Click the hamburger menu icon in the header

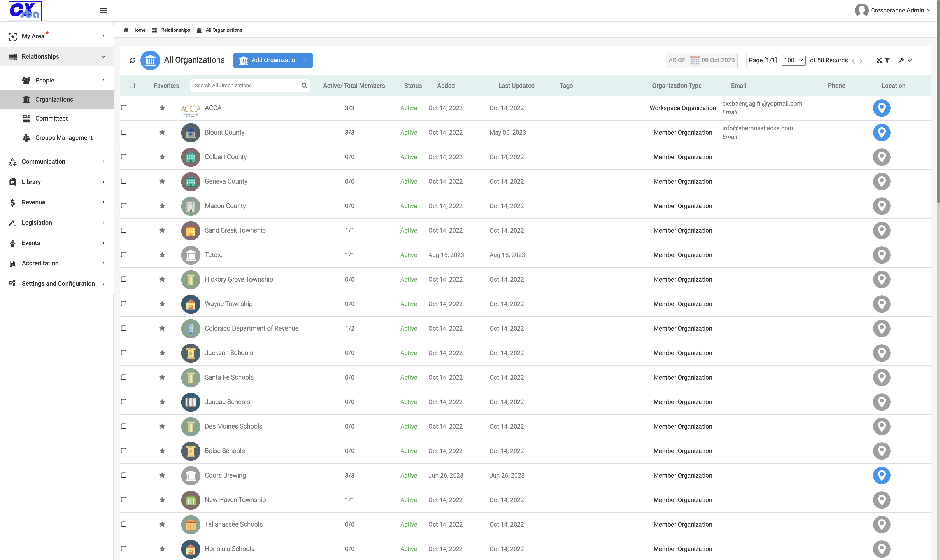tap(103, 11)
